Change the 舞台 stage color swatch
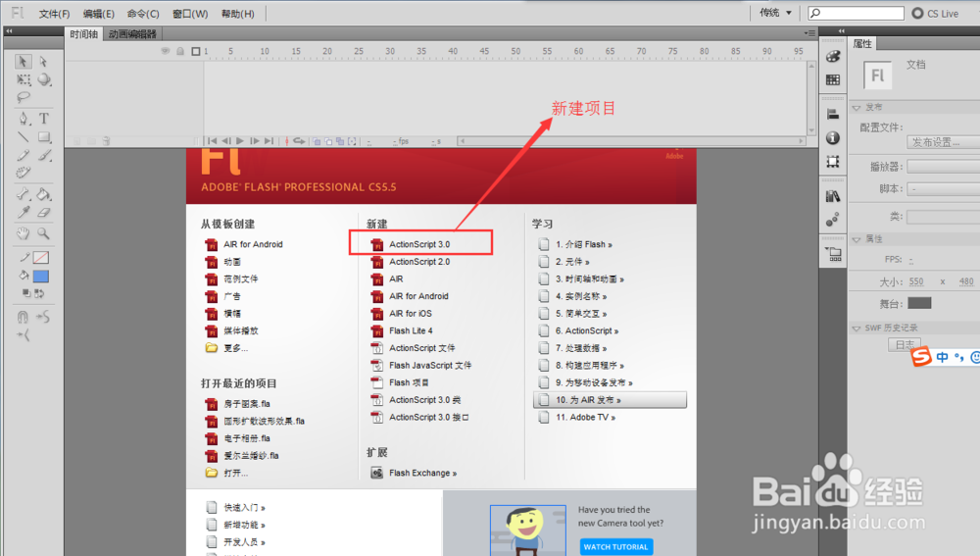The image size is (980, 556). coord(919,303)
